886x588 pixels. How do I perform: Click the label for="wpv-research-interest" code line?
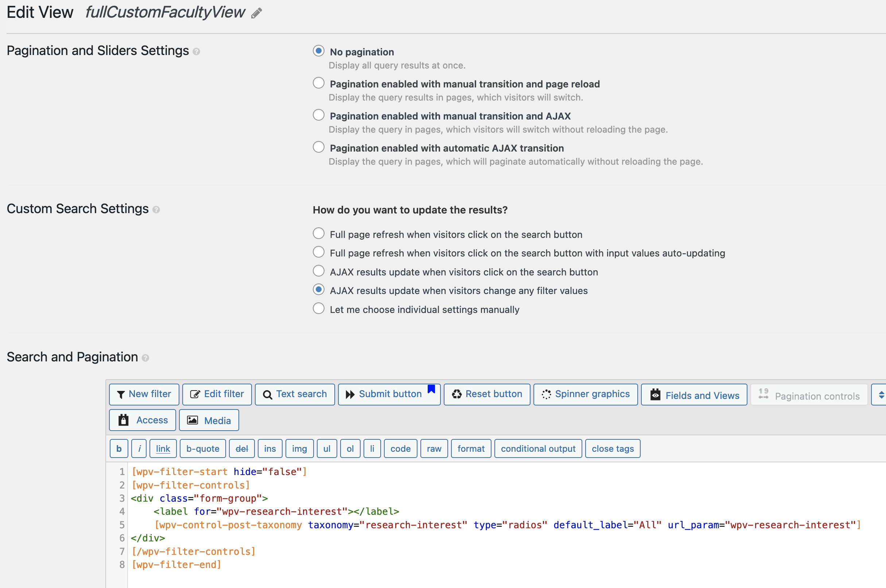tap(276, 511)
